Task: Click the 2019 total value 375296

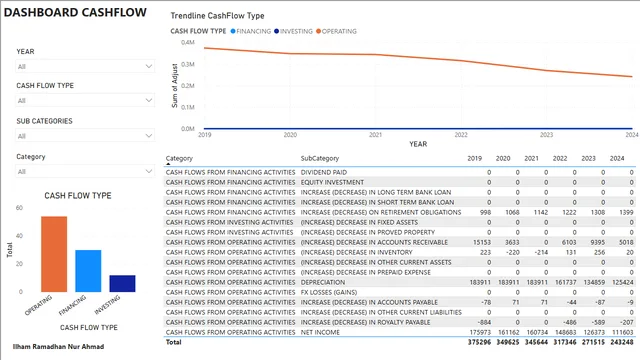Action: coord(479,342)
